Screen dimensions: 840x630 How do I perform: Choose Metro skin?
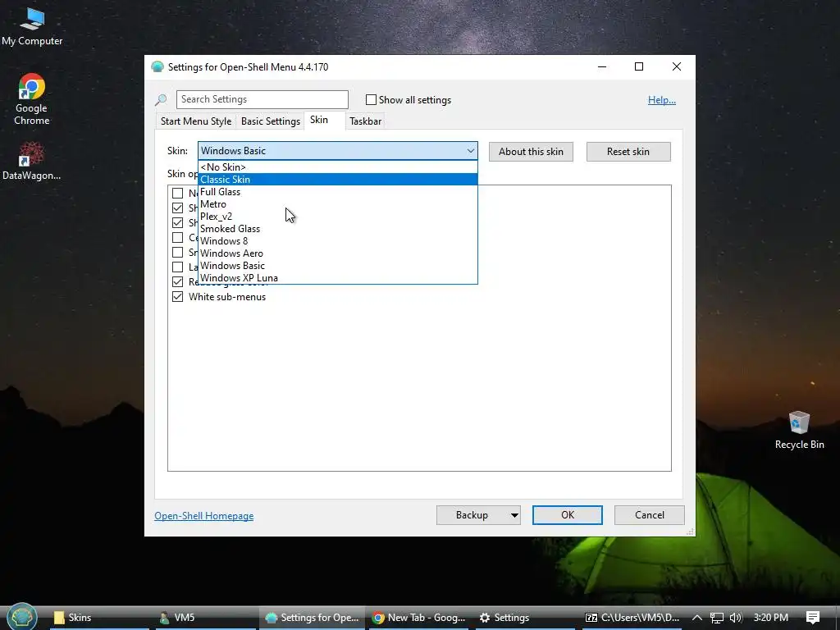coord(337,204)
